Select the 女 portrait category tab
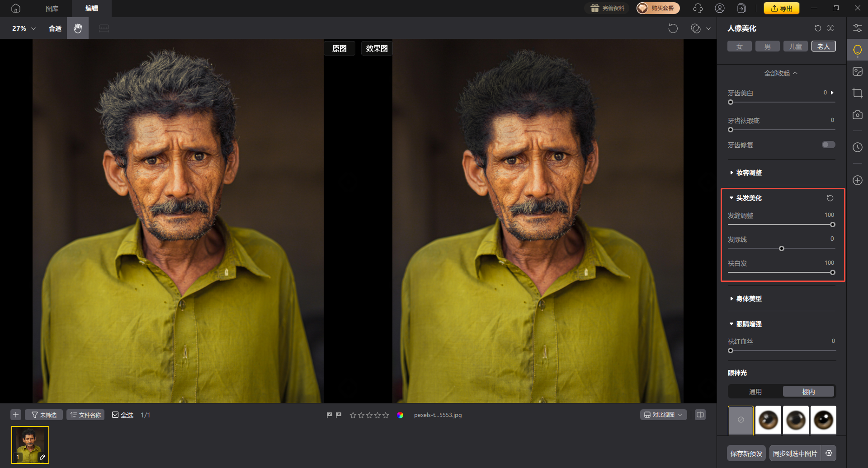The height and width of the screenshot is (468, 868). 739,47
